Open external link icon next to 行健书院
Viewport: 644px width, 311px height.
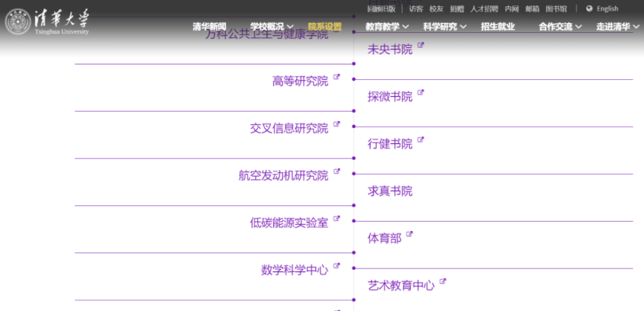click(x=421, y=140)
